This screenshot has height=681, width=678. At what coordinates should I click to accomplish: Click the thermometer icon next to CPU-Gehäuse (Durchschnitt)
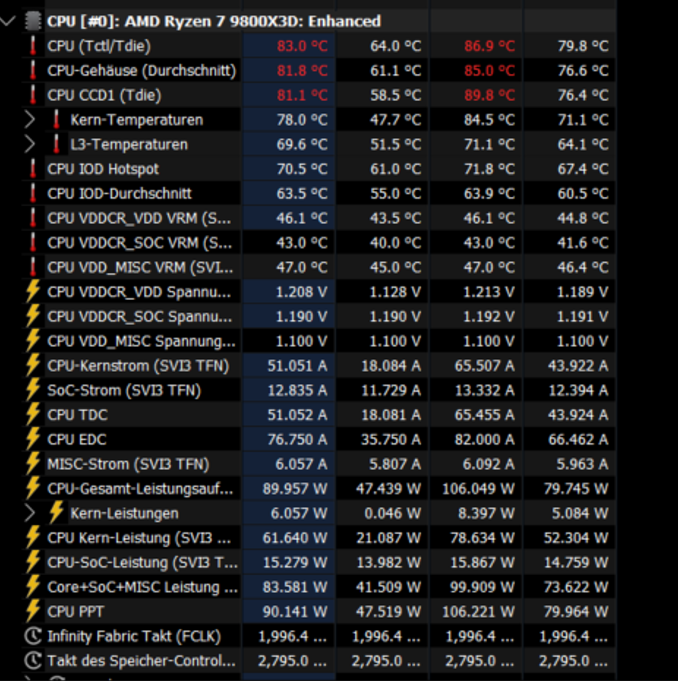pyautogui.click(x=33, y=70)
